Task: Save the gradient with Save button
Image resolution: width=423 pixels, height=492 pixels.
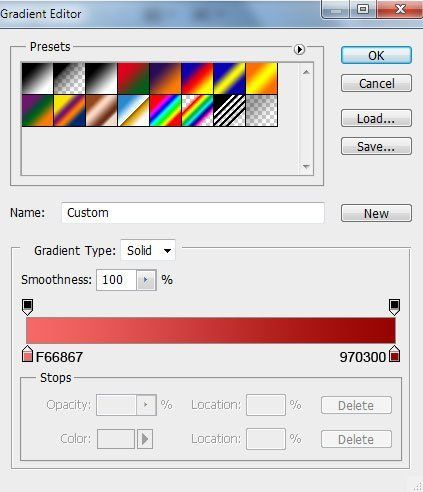Action: tap(376, 146)
